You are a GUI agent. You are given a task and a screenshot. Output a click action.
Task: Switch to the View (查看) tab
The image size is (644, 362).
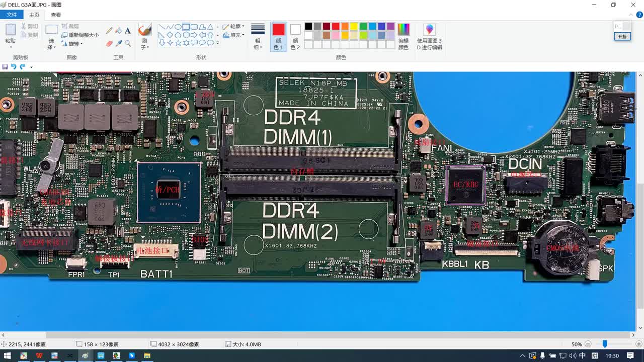point(56,15)
